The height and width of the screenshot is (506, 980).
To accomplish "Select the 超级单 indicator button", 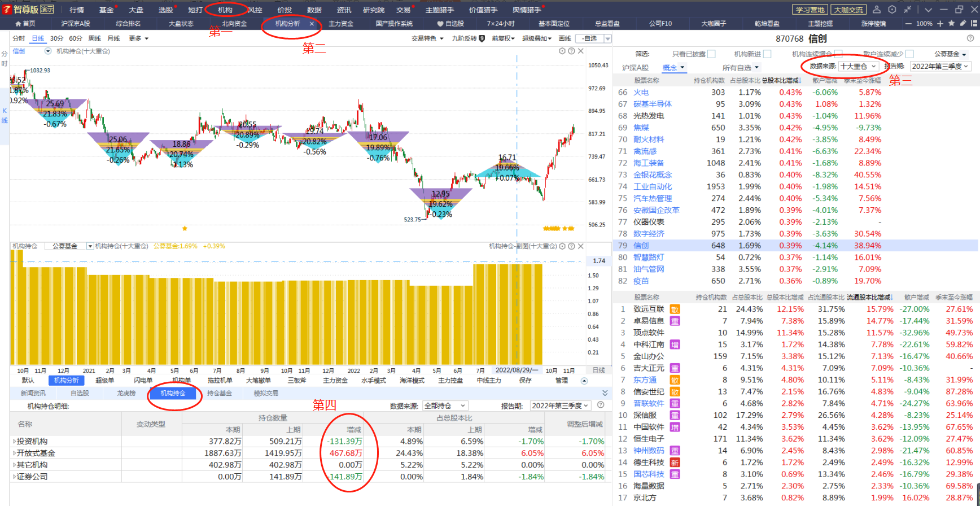I will [104, 381].
